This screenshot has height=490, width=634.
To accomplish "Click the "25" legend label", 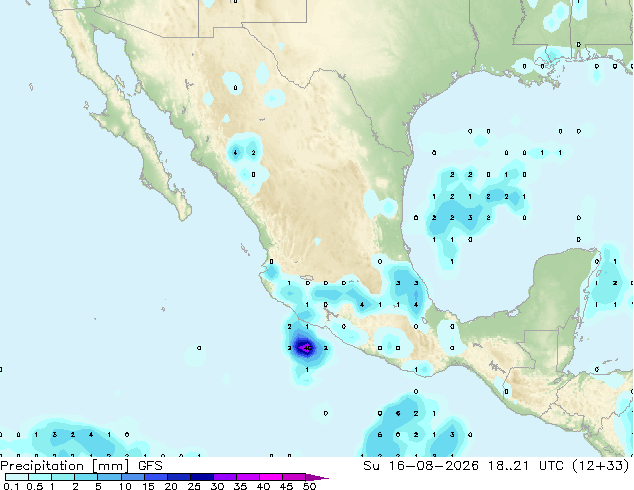I will [194, 486].
